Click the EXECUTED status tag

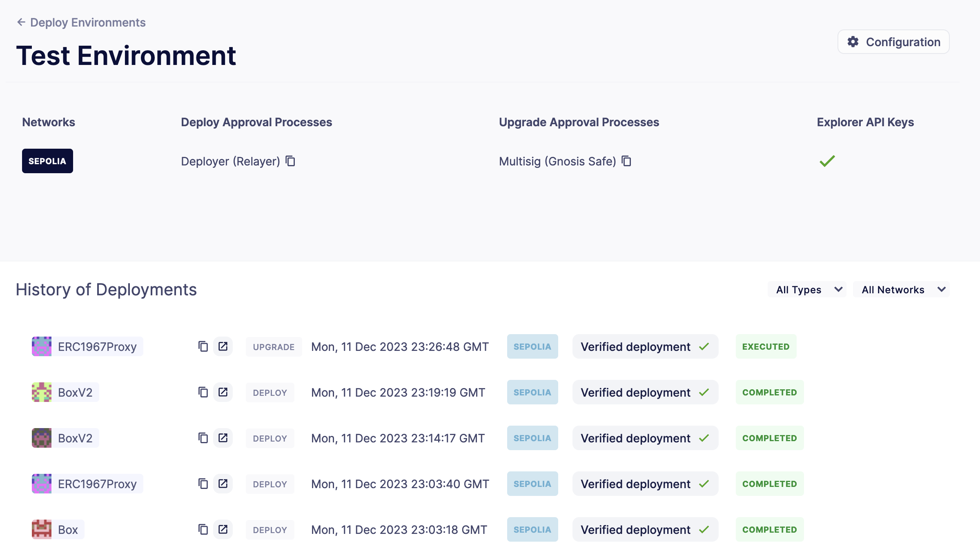[766, 346]
